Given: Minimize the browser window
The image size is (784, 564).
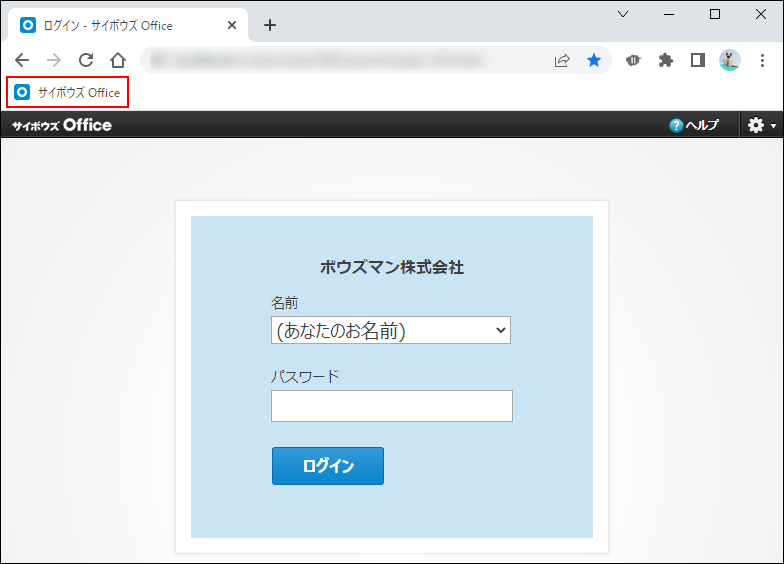Looking at the screenshot, I should coord(669,14).
